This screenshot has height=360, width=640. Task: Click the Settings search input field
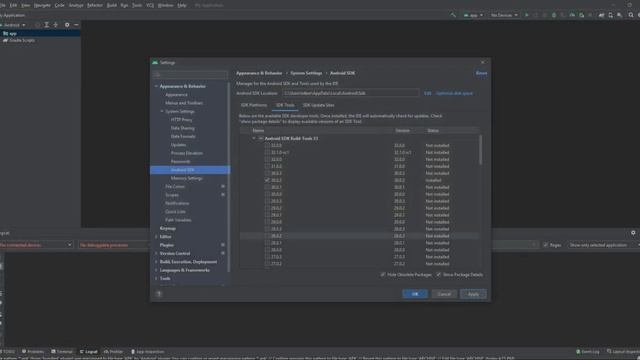[190, 74]
